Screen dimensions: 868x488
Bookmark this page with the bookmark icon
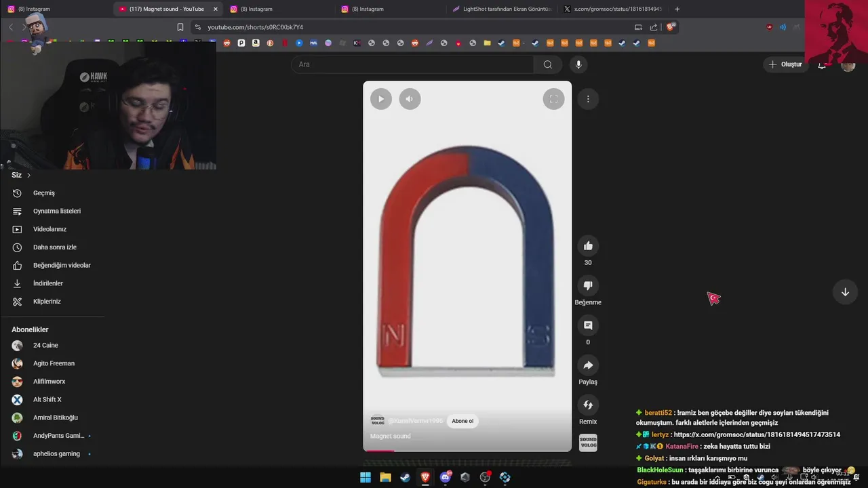[180, 27]
